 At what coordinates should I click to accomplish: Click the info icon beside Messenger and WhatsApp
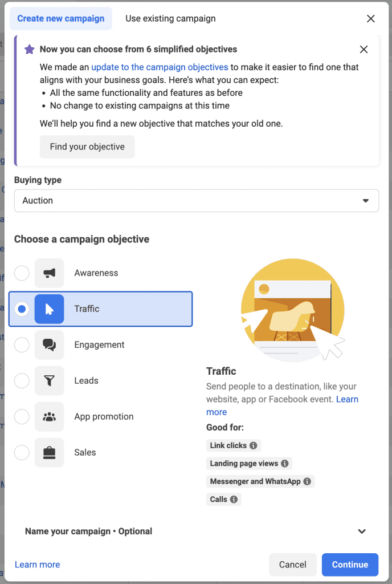point(307,481)
